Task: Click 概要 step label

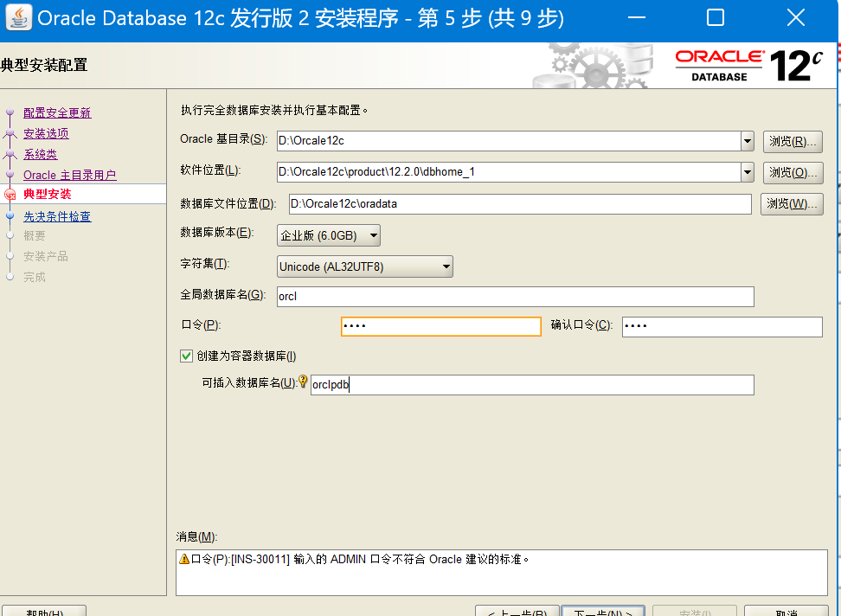Action: click(35, 236)
